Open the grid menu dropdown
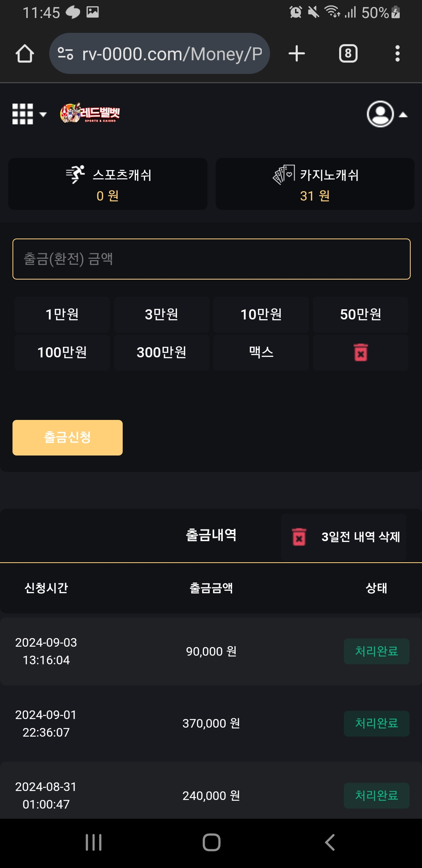 tap(29, 114)
